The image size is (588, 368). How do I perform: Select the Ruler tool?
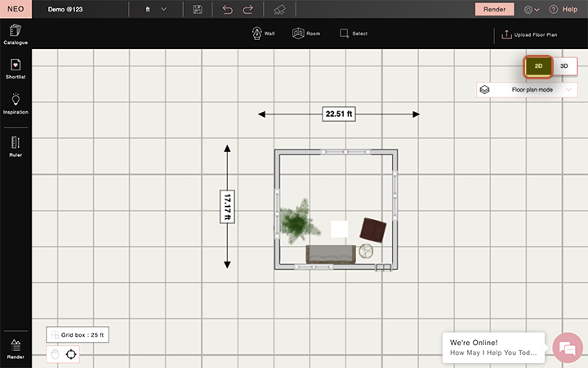pyautogui.click(x=16, y=146)
